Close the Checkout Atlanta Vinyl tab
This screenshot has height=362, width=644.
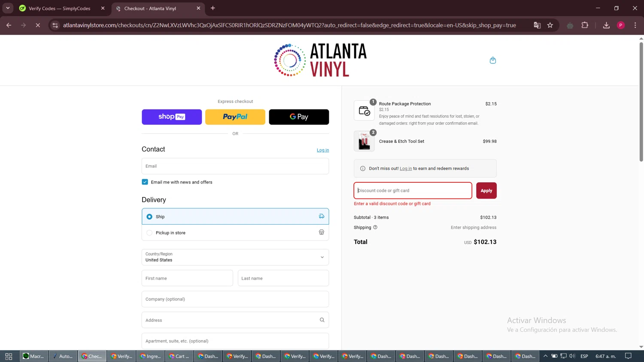tap(198, 8)
